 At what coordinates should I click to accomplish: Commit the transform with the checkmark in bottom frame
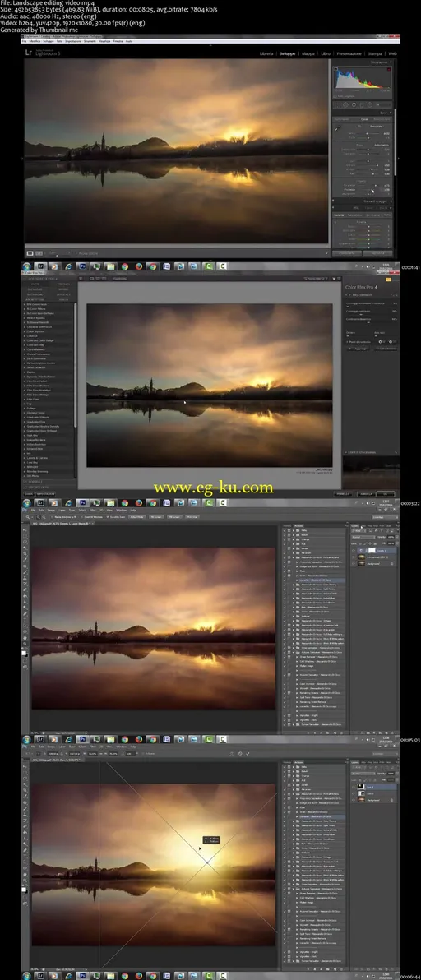coord(248,754)
